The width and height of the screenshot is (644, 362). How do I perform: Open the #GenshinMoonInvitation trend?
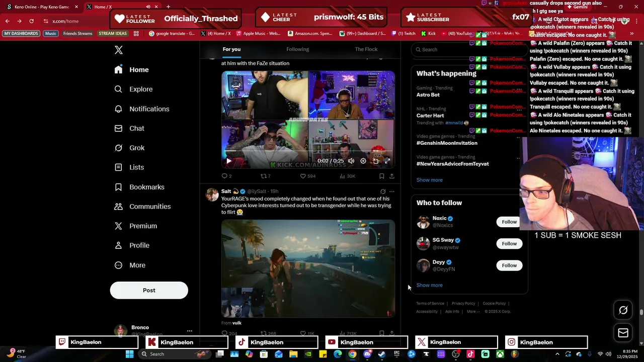pyautogui.click(x=447, y=143)
